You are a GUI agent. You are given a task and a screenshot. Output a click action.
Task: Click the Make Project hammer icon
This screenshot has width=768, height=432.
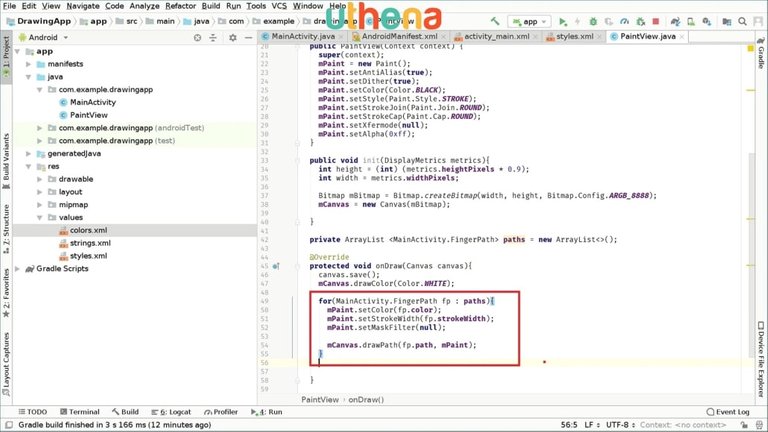click(x=496, y=20)
